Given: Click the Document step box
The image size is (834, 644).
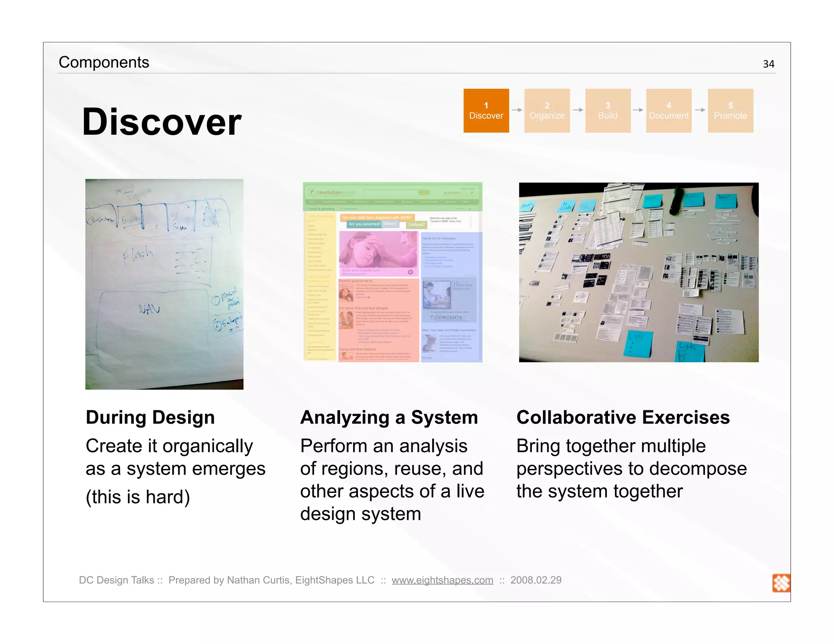Looking at the screenshot, I should tap(669, 111).
